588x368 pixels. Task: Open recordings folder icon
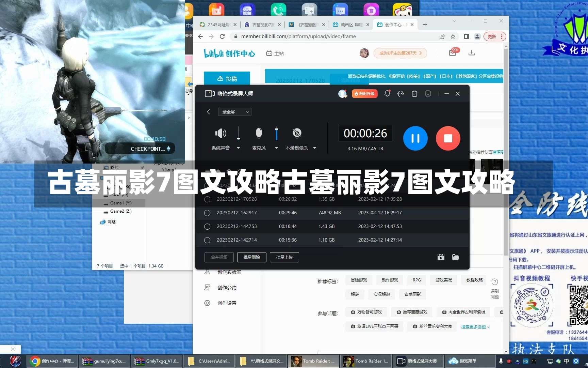[456, 257]
